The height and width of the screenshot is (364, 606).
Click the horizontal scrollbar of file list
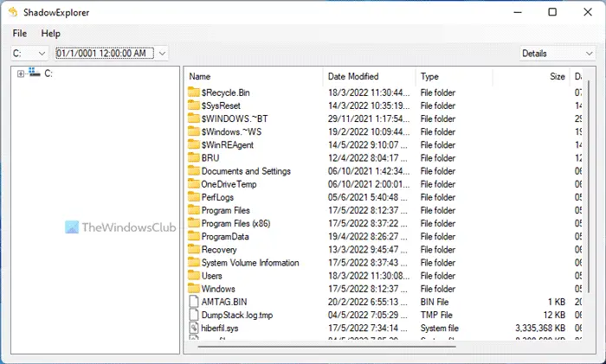pos(326,347)
